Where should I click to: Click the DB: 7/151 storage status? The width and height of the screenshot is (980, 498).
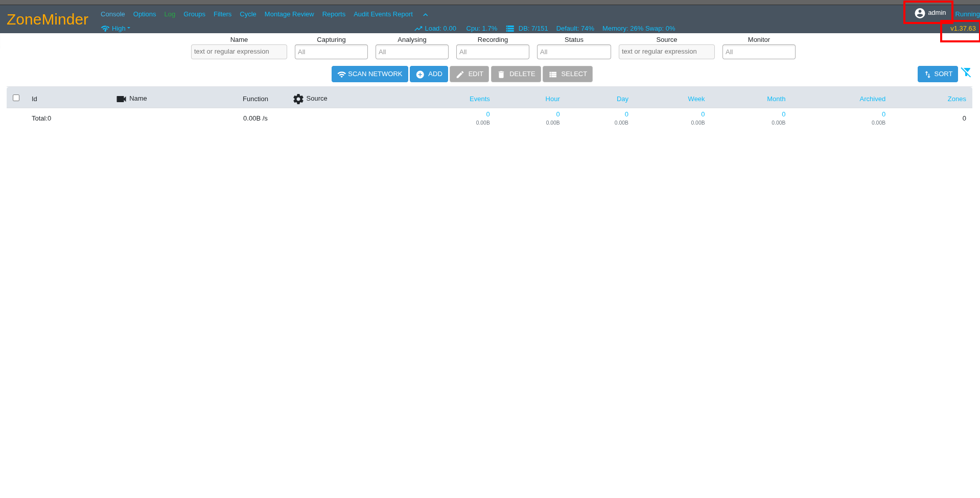point(527,29)
